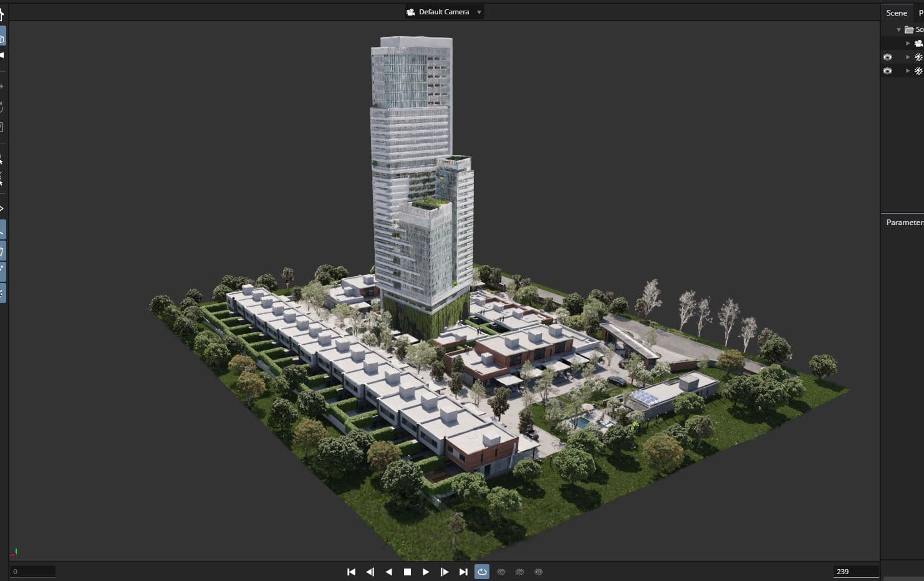Step forward one frame
This screenshot has height=581, width=924.
(x=445, y=572)
